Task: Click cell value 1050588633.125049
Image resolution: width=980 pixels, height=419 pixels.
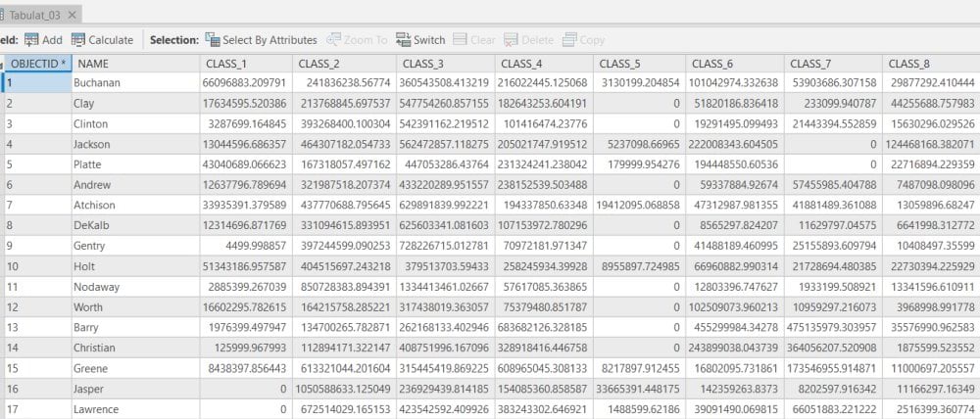Action: (344, 389)
